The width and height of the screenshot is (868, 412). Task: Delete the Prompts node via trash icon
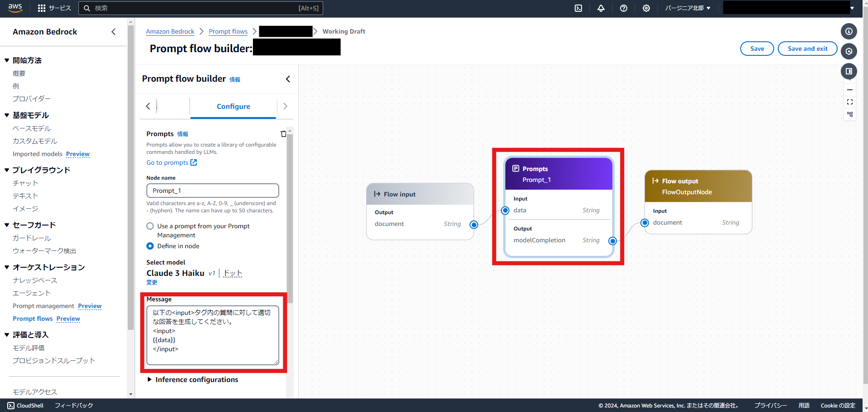click(x=283, y=134)
